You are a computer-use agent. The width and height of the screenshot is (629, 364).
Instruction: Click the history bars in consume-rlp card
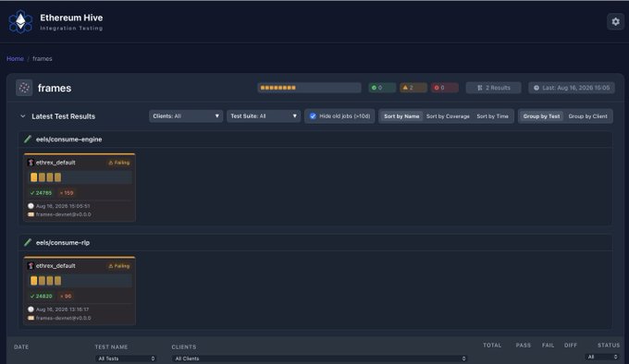(x=80, y=281)
